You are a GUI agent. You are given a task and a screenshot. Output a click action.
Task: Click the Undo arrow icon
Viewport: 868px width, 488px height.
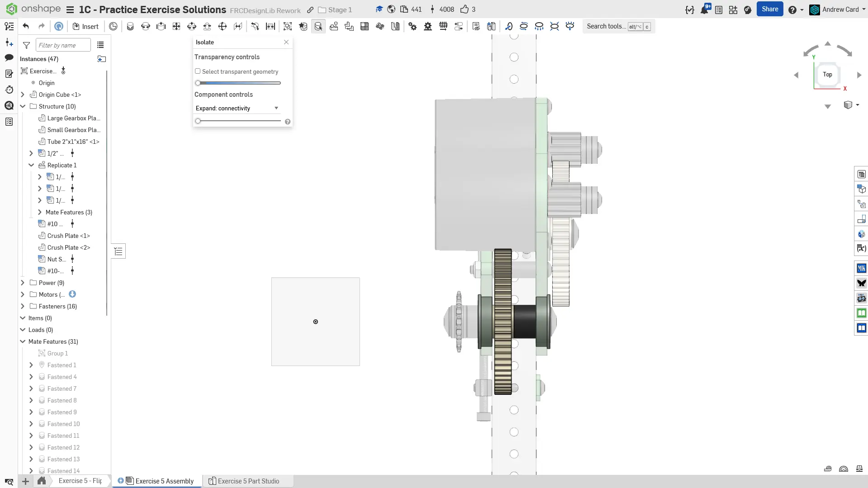click(26, 26)
